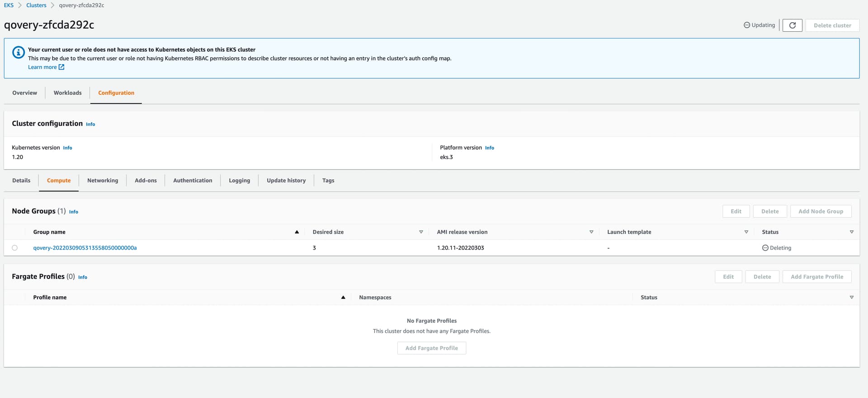Click the platform version value eks.3
The image size is (868, 398).
(x=446, y=157)
